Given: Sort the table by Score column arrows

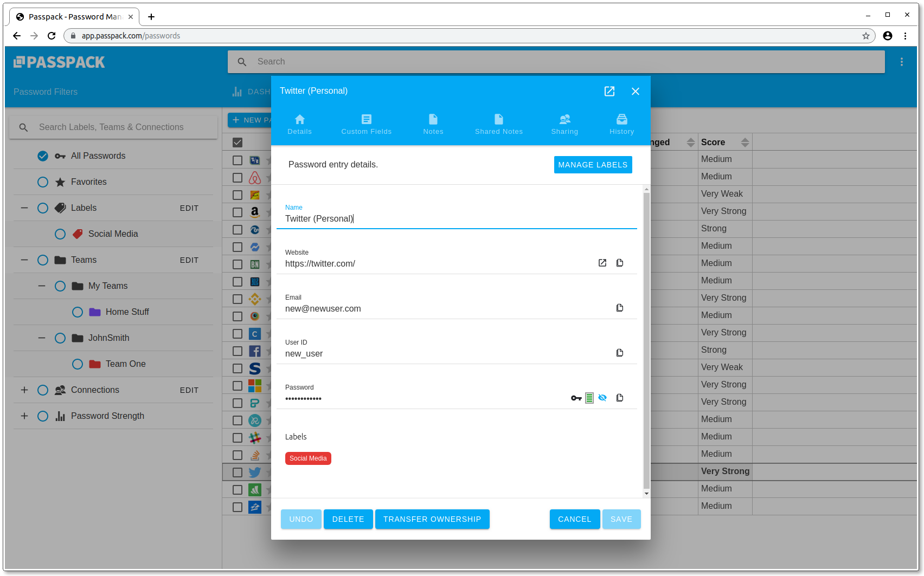Looking at the screenshot, I should tap(745, 143).
